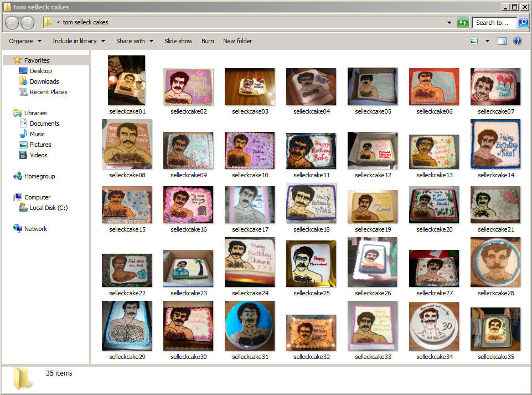Expand the address bar history dropdown
This screenshot has height=395, width=532.
[x=449, y=23]
